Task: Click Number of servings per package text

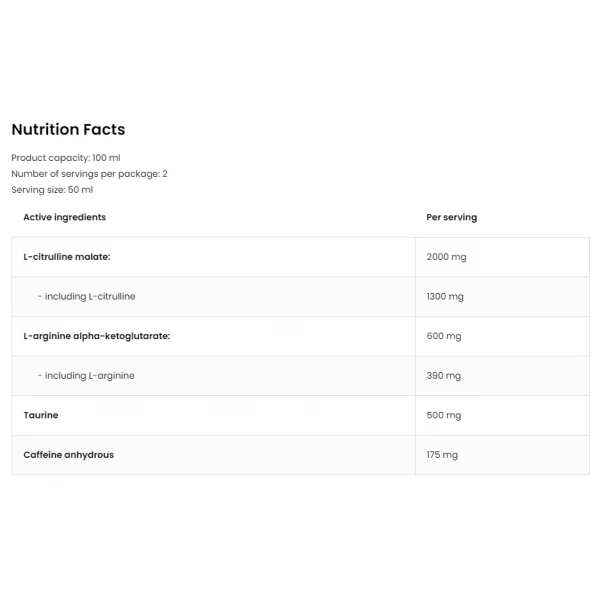Action: point(89,174)
